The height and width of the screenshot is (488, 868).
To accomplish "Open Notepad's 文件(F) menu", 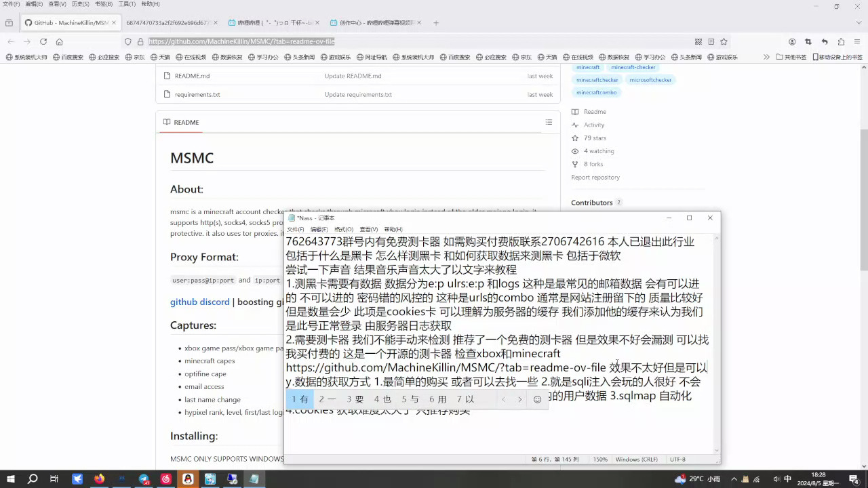I will pos(296,229).
